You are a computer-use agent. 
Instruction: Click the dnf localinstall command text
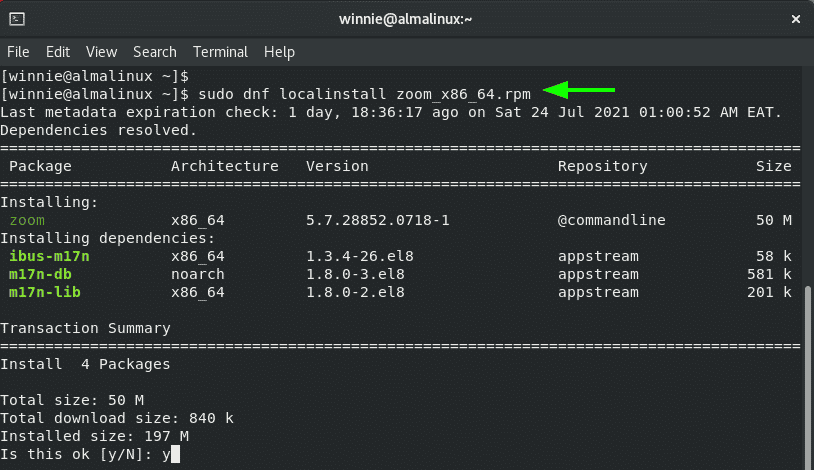point(364,95)
